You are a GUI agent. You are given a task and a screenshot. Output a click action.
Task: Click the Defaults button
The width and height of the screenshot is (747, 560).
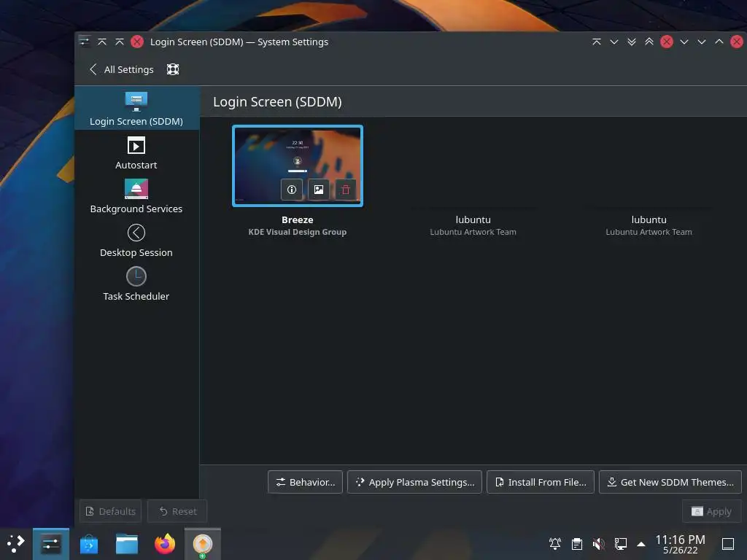click(111, 511)
